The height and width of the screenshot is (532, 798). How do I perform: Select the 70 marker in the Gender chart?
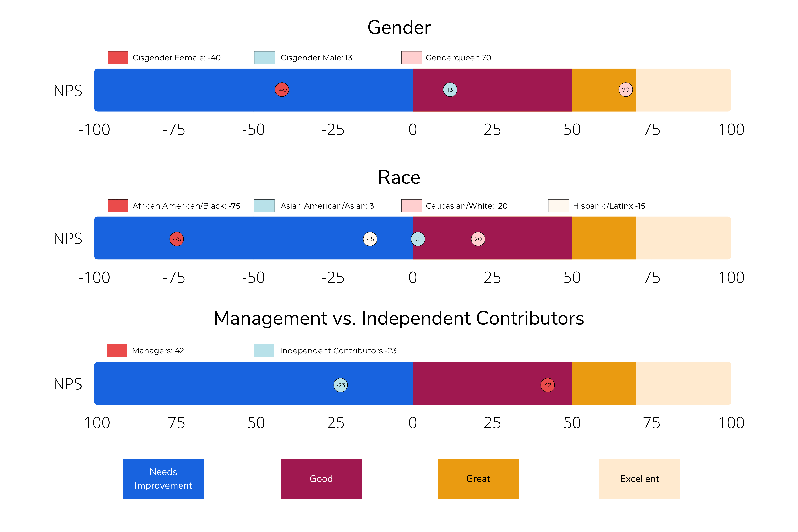(626, 90)
